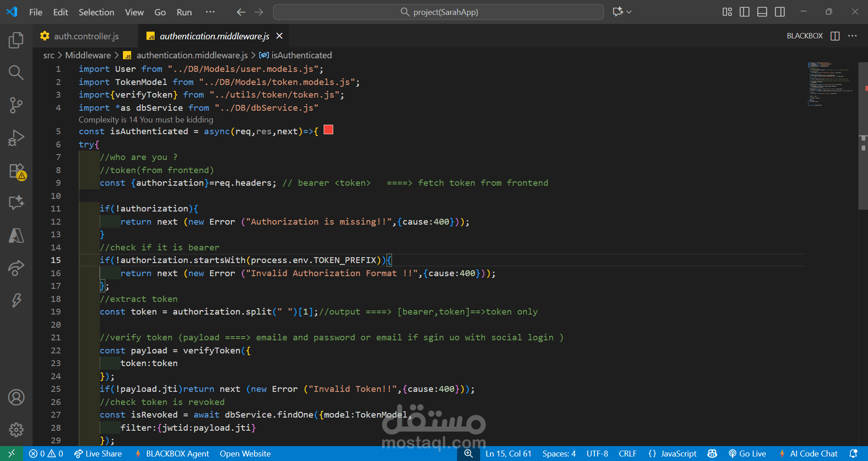Viewport: 868px width, 461px height.
Task: Open the Middleware breadcrumb dropdown
Action: (88, 55)
